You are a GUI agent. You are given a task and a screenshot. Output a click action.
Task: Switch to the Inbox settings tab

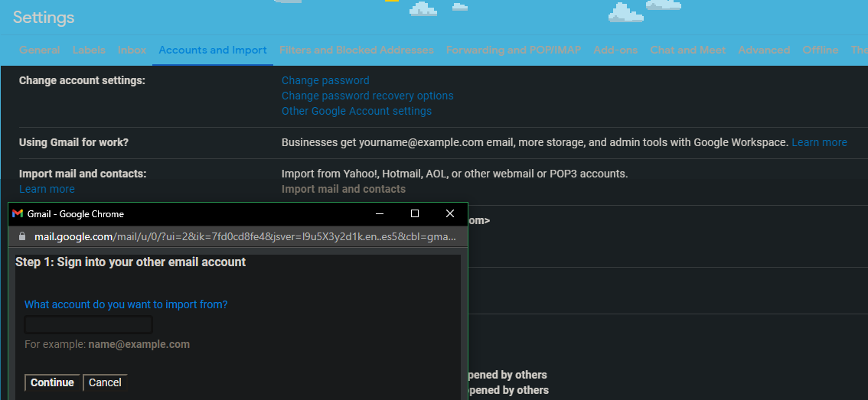(x=132, y=50)
